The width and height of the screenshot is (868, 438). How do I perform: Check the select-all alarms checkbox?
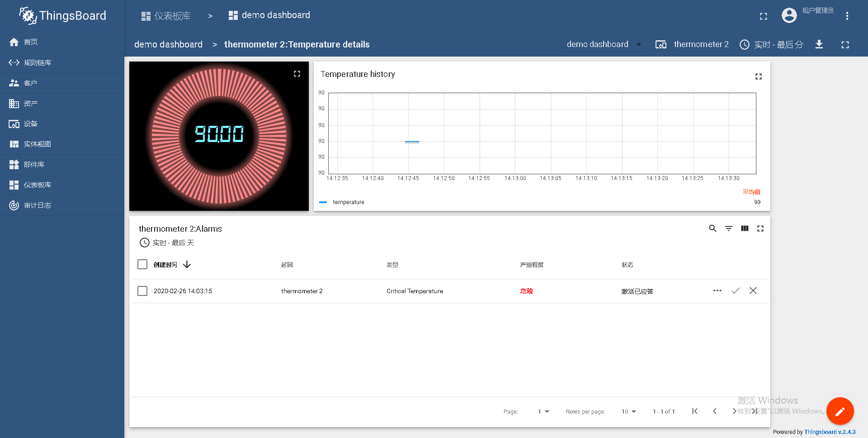[142, 264]
